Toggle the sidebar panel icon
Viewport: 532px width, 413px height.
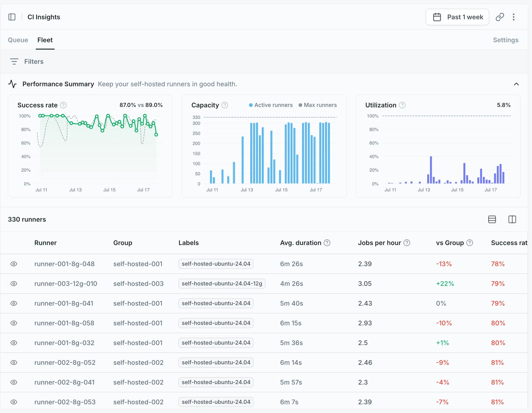[x=12, y=17]
